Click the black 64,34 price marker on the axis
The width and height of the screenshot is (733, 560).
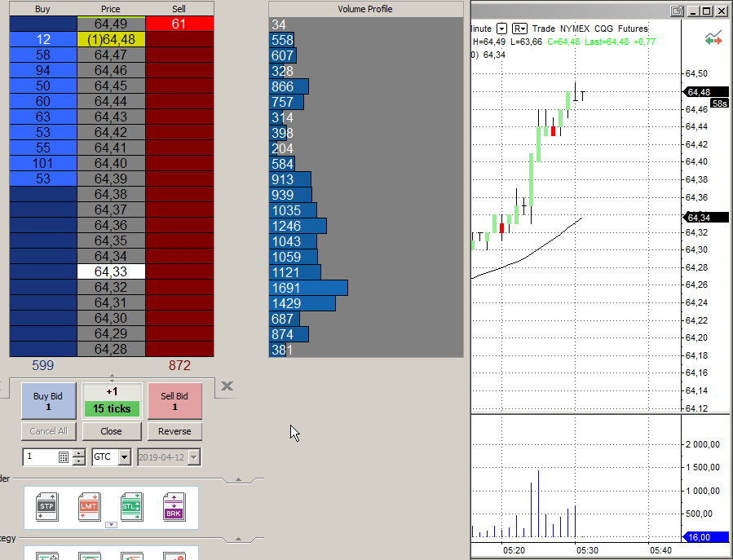[x=705, y=218]
